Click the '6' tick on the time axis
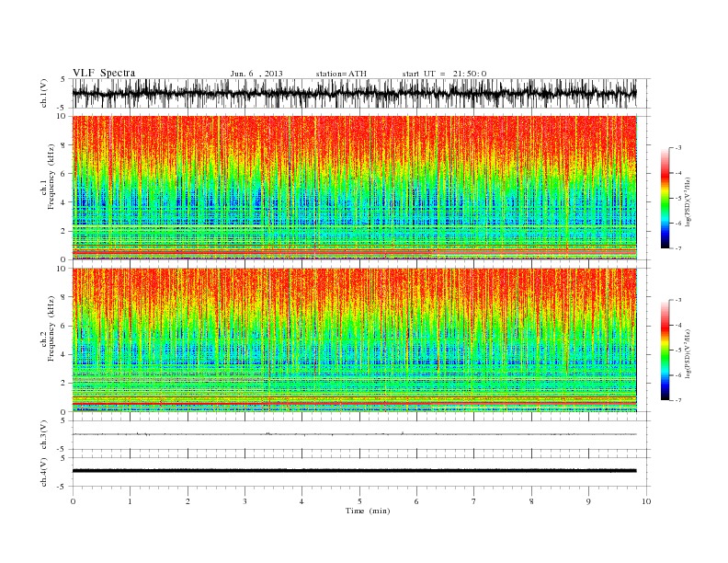The width and height of the screenshot is (728, 563). (x=416, y=501)
